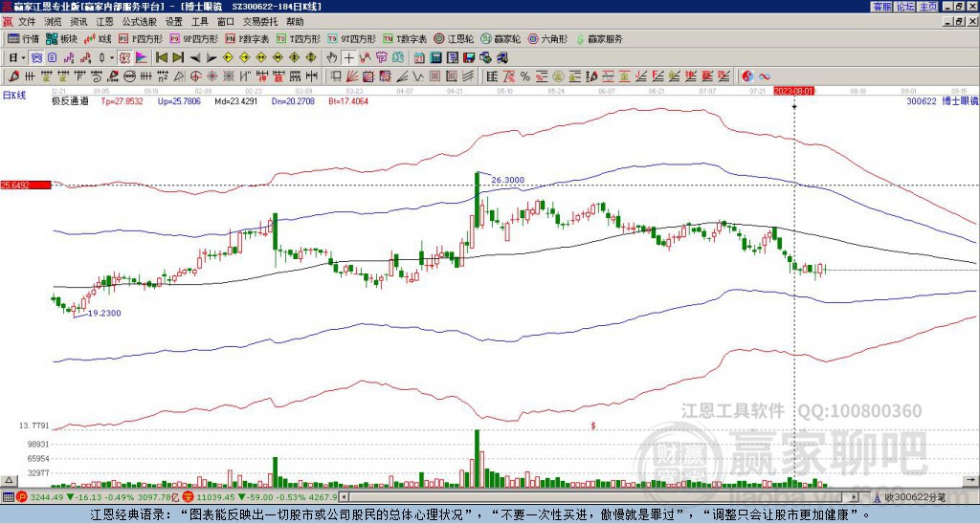Click the black right arrow icon
Image resolution: width=980 pixels, height=524 pixels.
212,58
